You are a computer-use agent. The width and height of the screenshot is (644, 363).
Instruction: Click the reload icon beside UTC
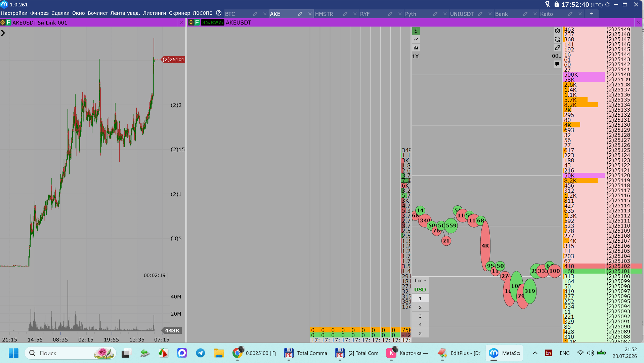pyautogui.click(x=607, y=4)
